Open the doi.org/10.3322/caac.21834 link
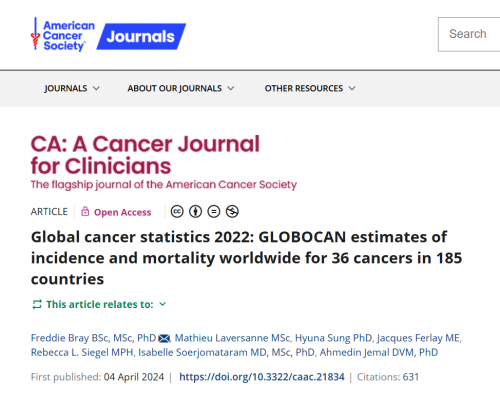Viewport: 500px width, 404px height. pos(262,377)
